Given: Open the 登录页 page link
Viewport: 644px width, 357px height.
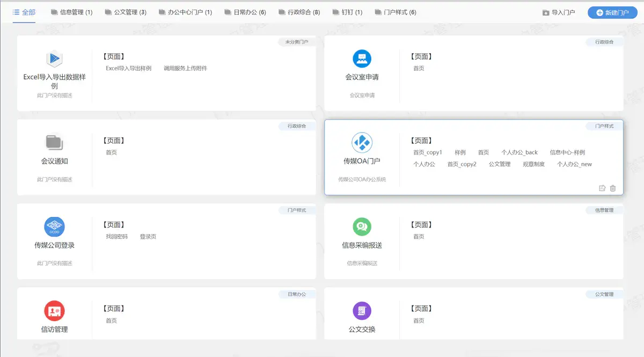Looking at the screenshot, I should coord(148,236).
